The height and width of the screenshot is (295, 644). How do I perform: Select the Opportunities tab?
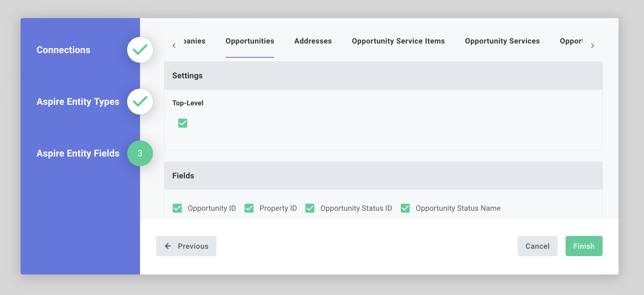coord(250,41)
